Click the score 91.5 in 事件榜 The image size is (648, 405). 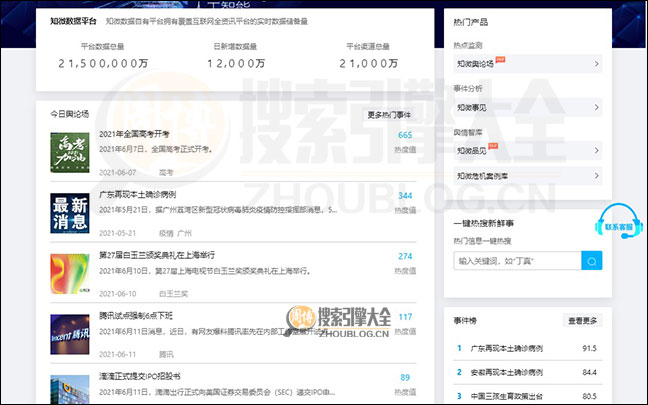tap(589, 348)
